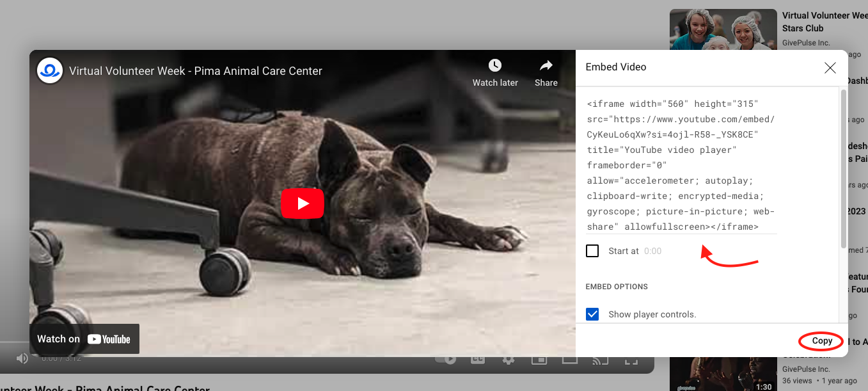Switch to theater mode
868x391 pixels.
pos(569,359)
